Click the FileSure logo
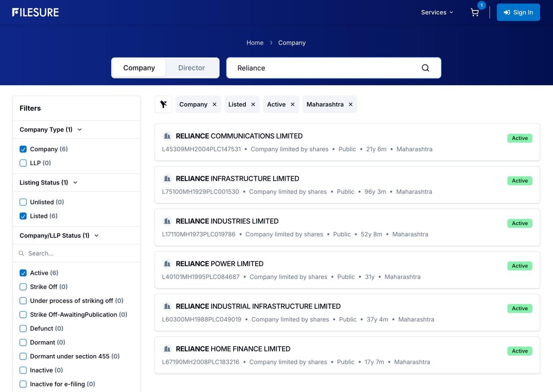This screenshot has width=553, height=392. (x=35, y=12)
